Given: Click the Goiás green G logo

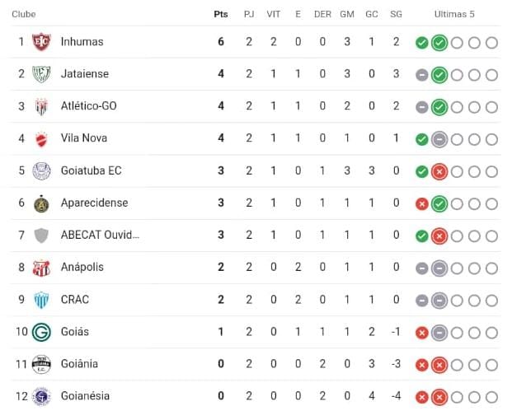Looking at the screenshot, I should tap(41, 332).
